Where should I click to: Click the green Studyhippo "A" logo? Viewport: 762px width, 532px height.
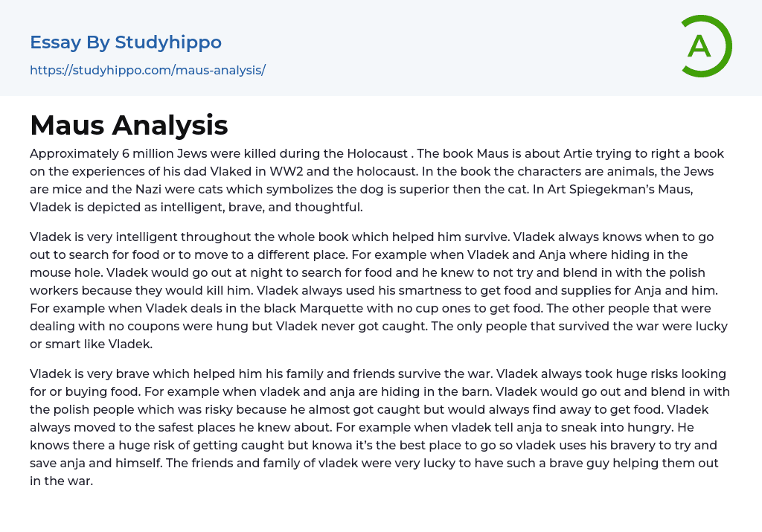click(x=705, y=46)
